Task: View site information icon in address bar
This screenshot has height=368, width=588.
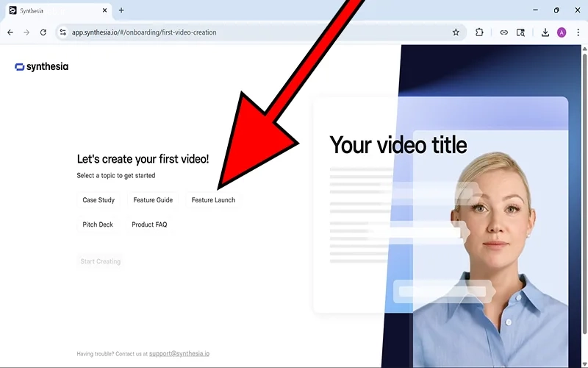Action: point(63,32)
